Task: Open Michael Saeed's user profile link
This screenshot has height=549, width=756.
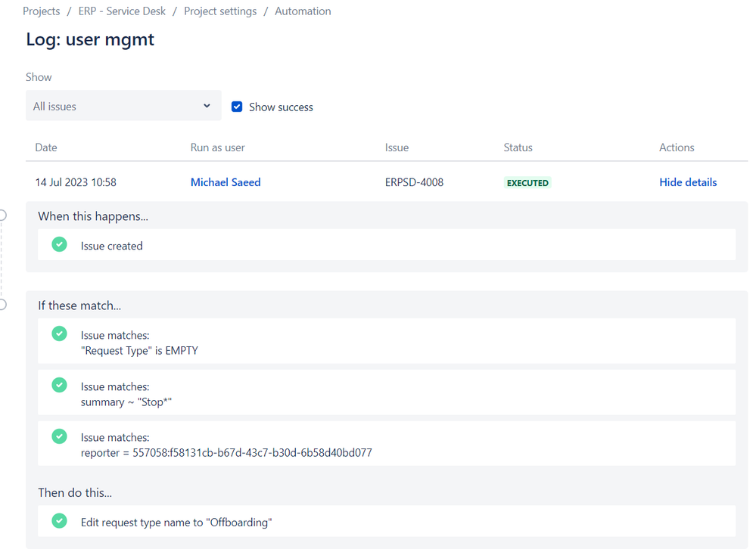Action: click(x=226, y=182)
